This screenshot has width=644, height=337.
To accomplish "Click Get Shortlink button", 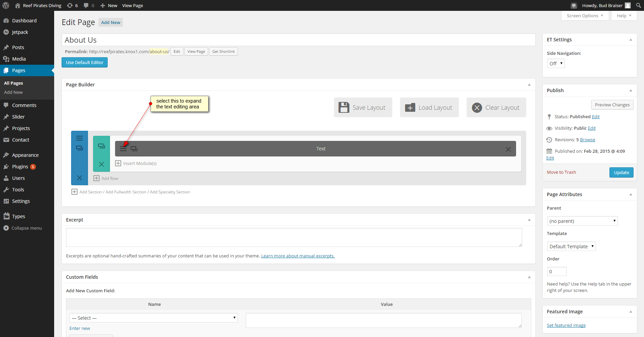I will [223, 51].
